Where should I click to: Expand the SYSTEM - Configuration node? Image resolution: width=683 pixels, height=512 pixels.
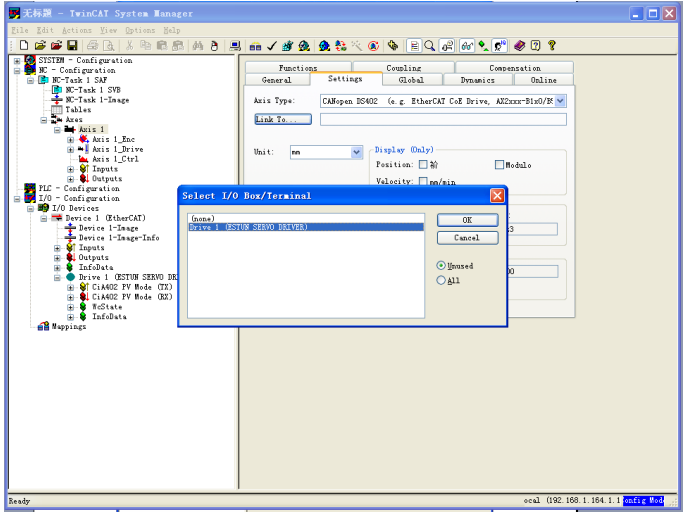(17, 61)
